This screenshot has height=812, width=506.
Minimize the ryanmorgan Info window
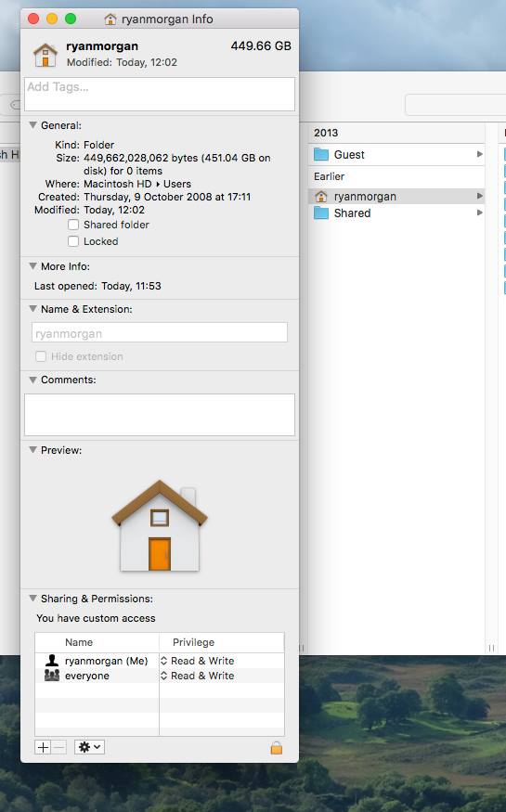tap(52, 19)
